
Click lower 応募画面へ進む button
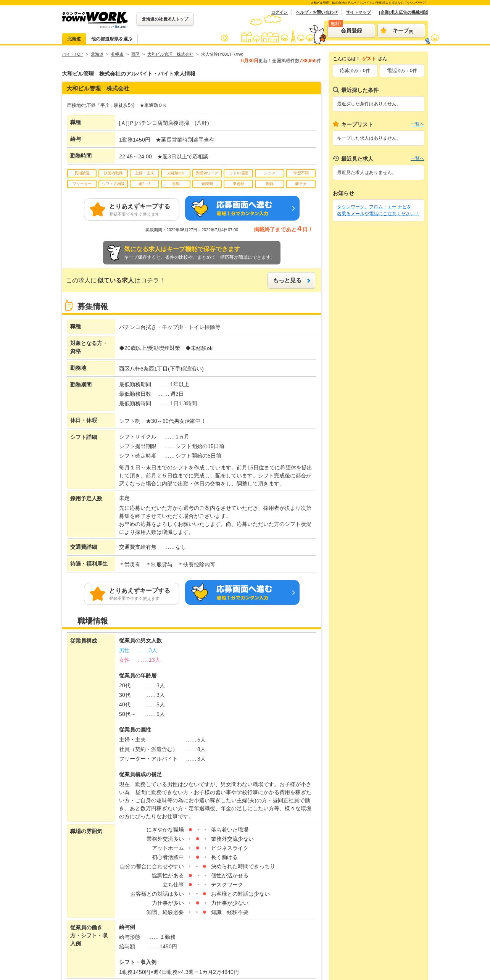[x=242, y=593]
